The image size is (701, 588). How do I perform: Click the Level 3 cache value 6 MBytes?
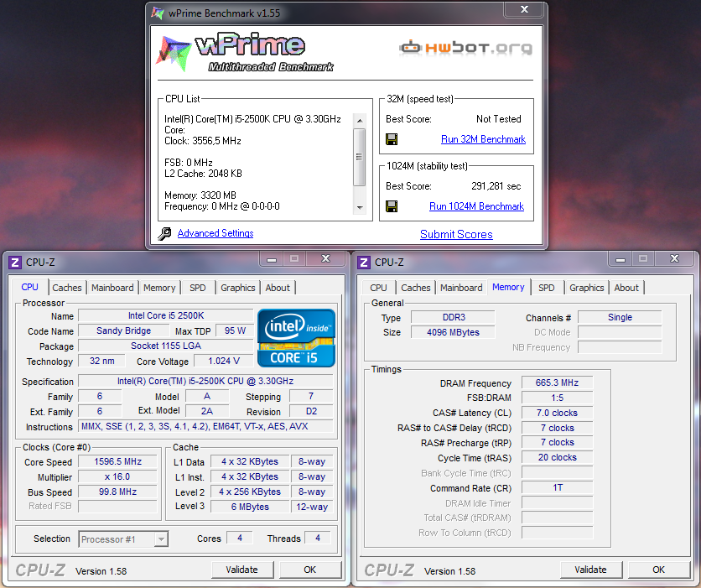[x=250, y=507]
